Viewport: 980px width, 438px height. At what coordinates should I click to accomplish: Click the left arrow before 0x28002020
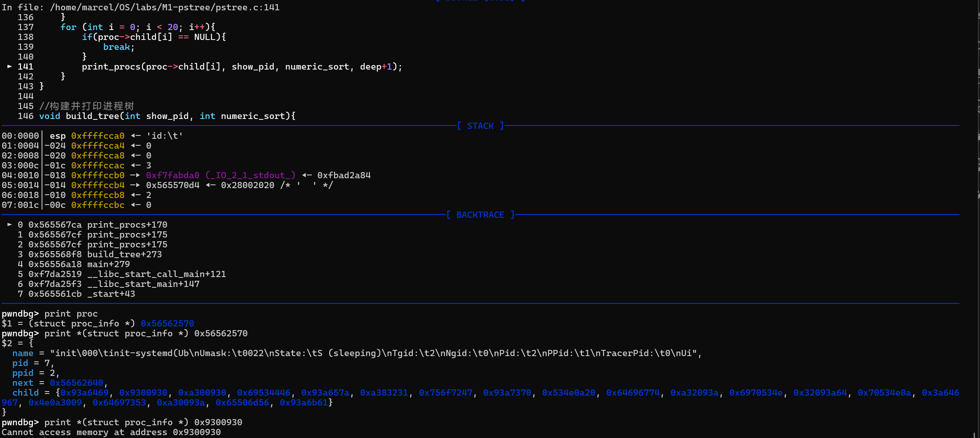[210, 185]
